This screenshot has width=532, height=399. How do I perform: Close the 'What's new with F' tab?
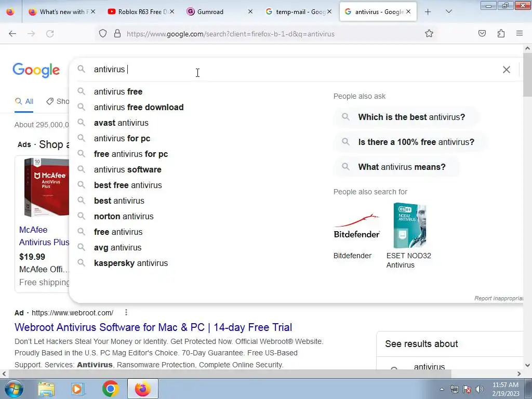[x=93, y=11]
